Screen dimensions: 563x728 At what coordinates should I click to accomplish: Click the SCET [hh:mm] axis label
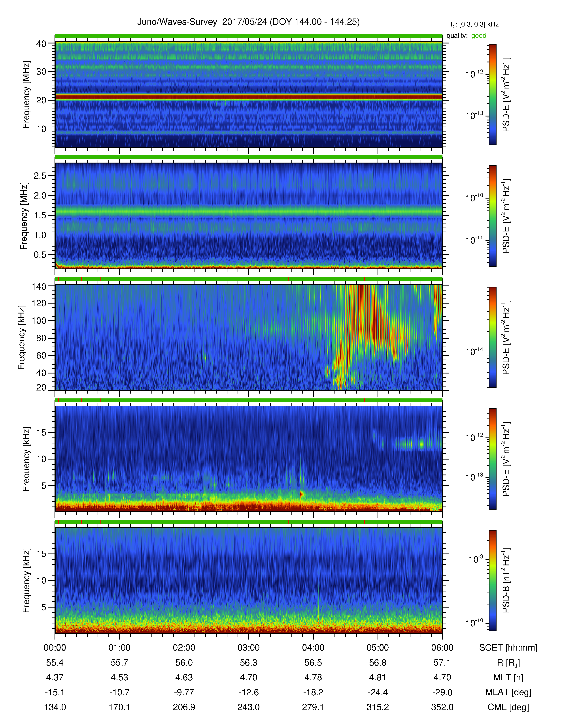508,648
